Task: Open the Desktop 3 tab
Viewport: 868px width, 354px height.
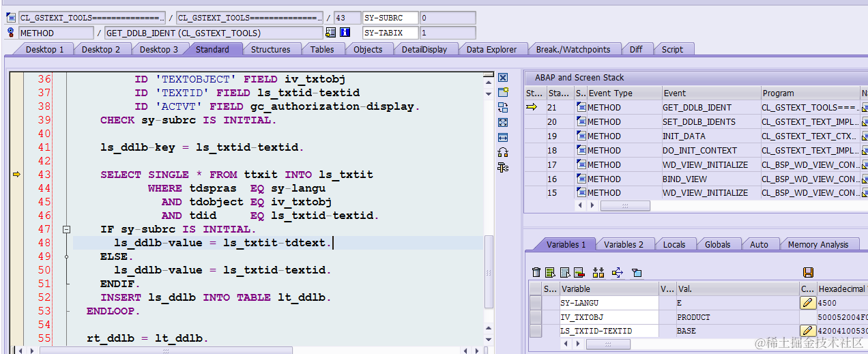Action: (x=158, y=49)
